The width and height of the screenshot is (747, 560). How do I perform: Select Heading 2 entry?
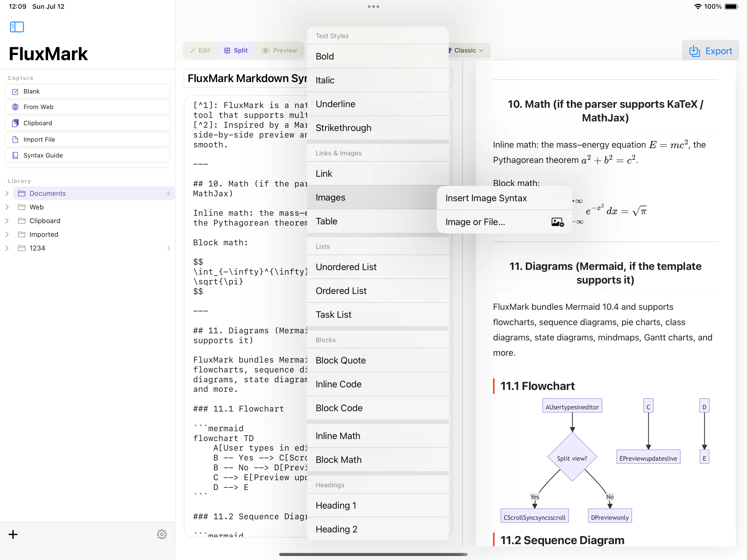378,529
